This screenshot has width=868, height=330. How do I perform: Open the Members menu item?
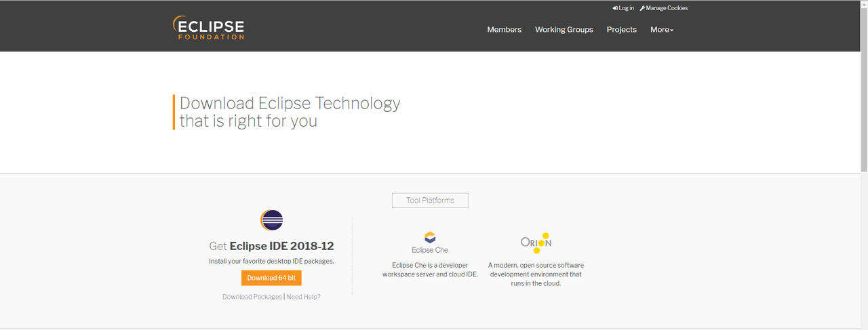click(x=505, y=30)
